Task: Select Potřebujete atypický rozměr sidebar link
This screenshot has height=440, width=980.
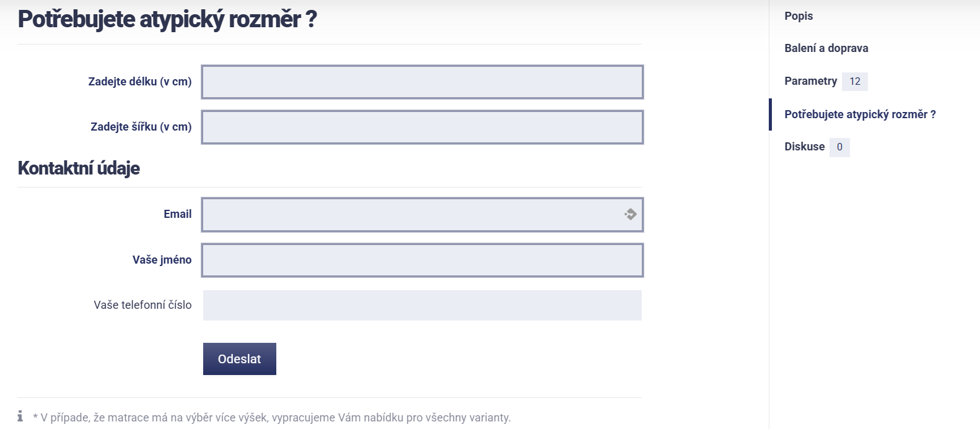Action: (x=860, y=114)
